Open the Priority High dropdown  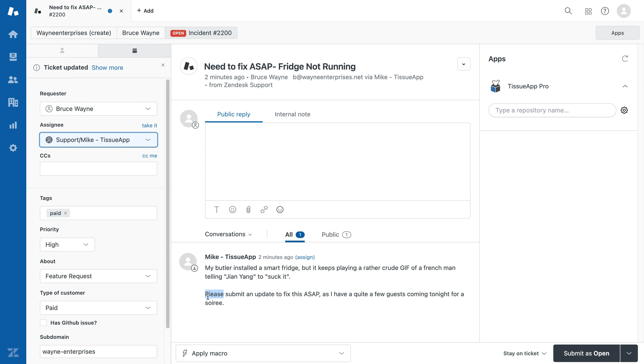pos(67,244)
